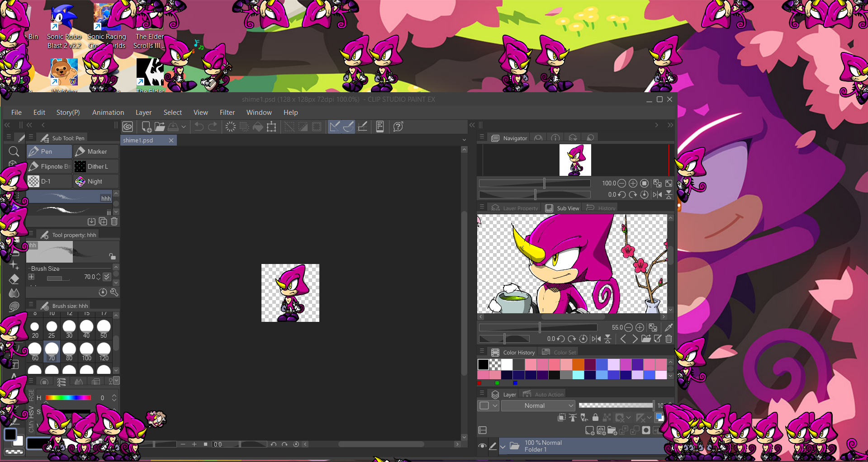The height and width of the screenshot is (462, 868).
Task: Click the Scale/Rotate transform toolbar icon
Action: pos(271,127)
